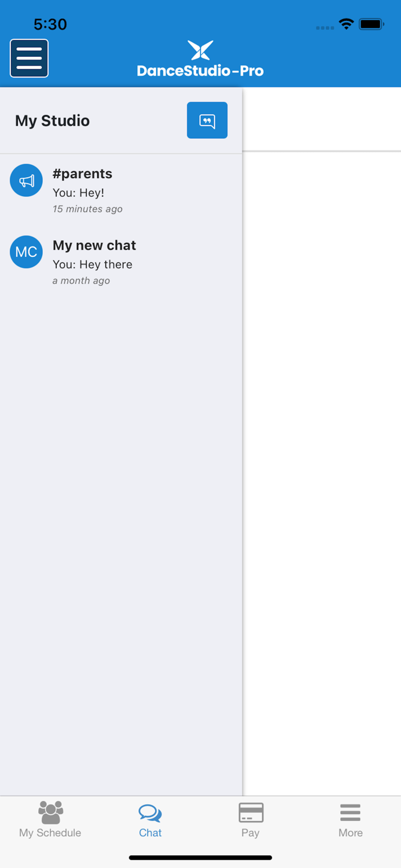This screenshot has height=868, width=401.
Task: Switch to the My Schedule tab
Action: [x=50, y=820]
